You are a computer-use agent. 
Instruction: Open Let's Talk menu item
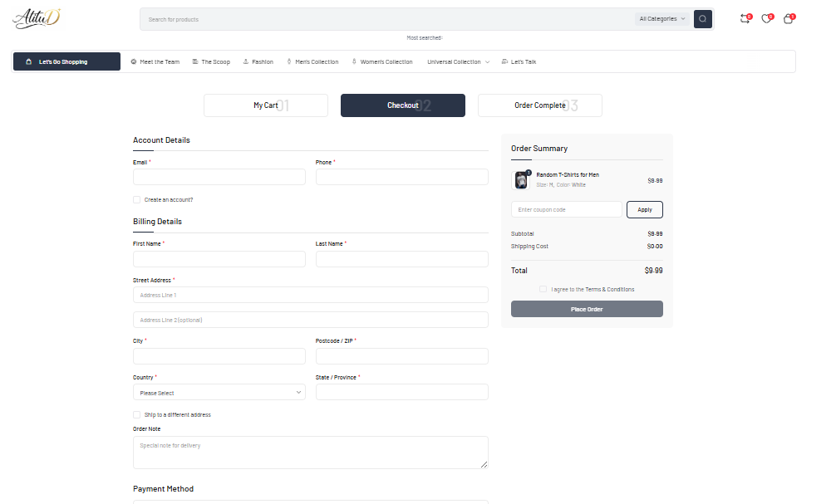[519, 61]
